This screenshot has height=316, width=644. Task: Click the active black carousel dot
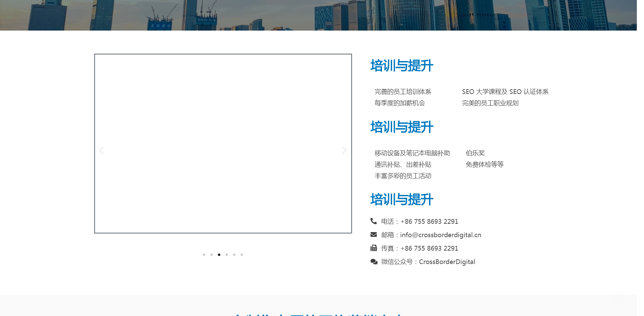tap(219, 255)
